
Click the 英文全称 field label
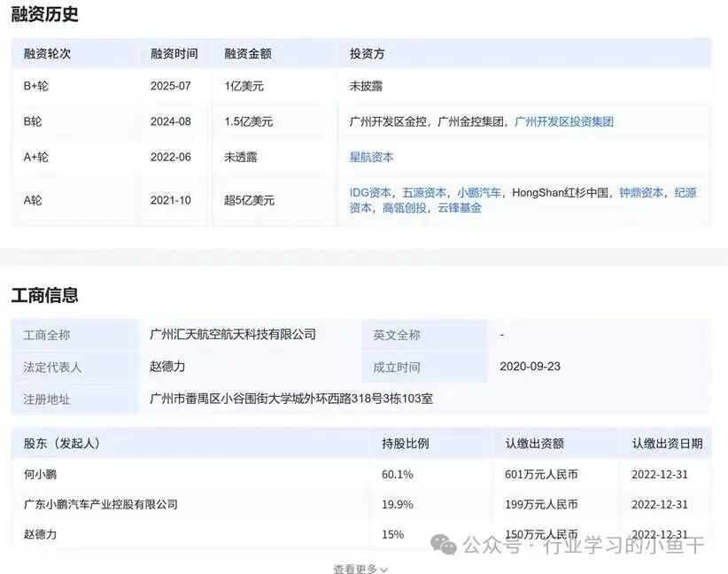point(397,335)
